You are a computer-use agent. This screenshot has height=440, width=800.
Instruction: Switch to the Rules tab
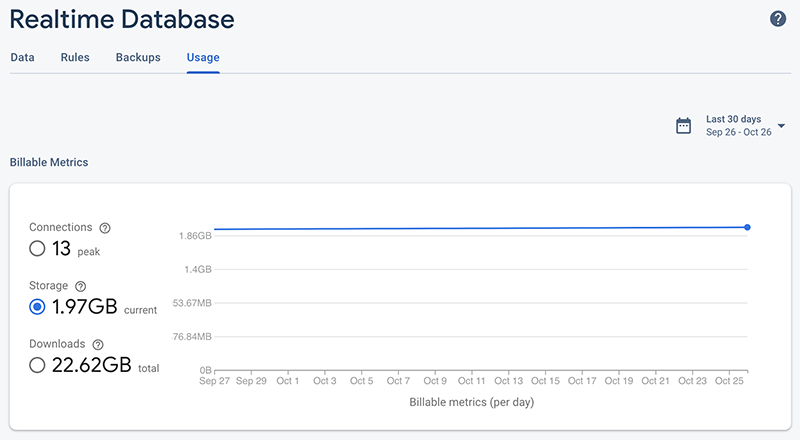pos(75,57)
